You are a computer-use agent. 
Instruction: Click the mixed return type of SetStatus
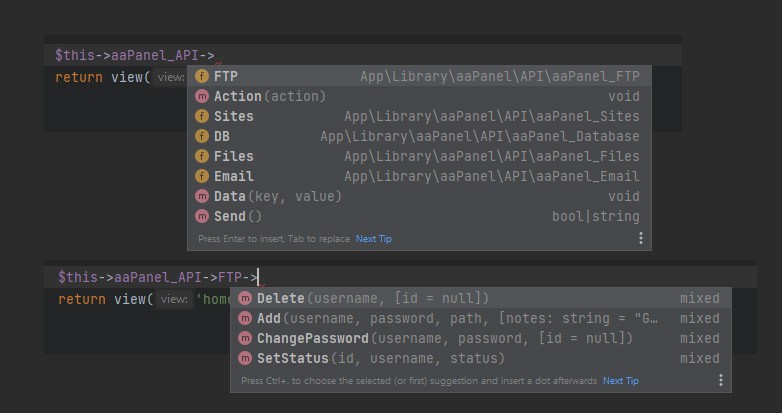pyautogui.click(x=700, y=358)
